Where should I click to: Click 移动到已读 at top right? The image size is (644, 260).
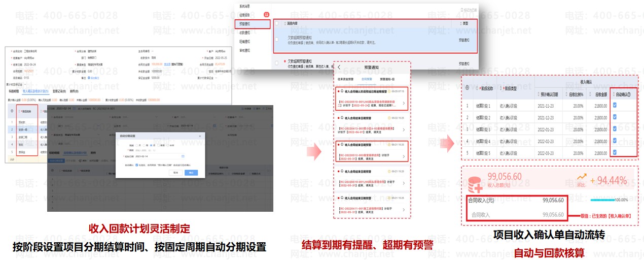tap(468, 9)
